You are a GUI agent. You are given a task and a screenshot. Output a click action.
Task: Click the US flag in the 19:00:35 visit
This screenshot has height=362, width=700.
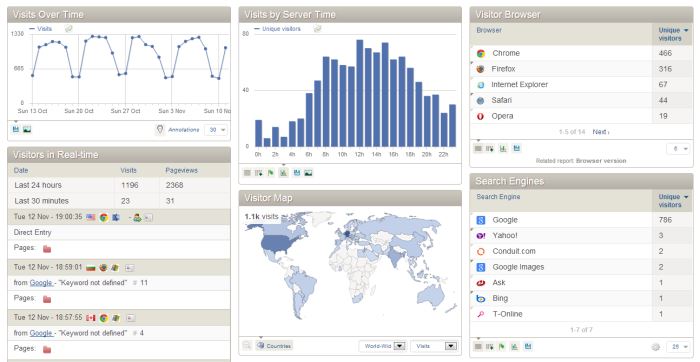tap(91, 217)
